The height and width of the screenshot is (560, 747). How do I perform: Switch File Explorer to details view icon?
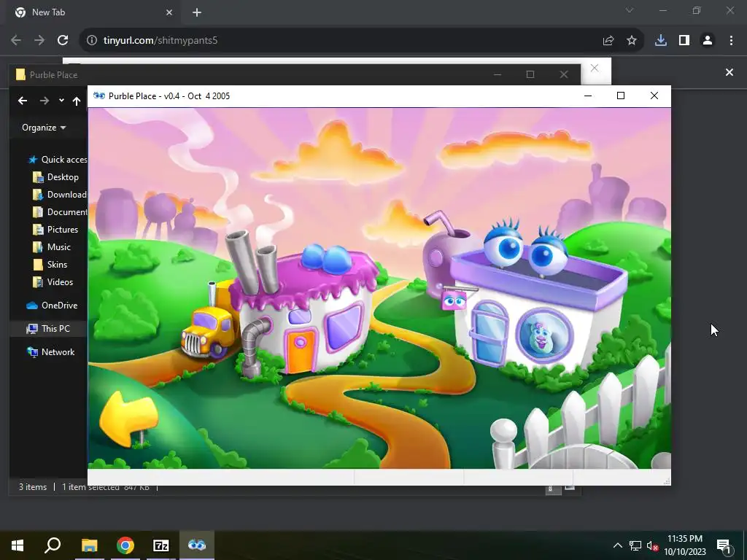(x=553, y=488)
